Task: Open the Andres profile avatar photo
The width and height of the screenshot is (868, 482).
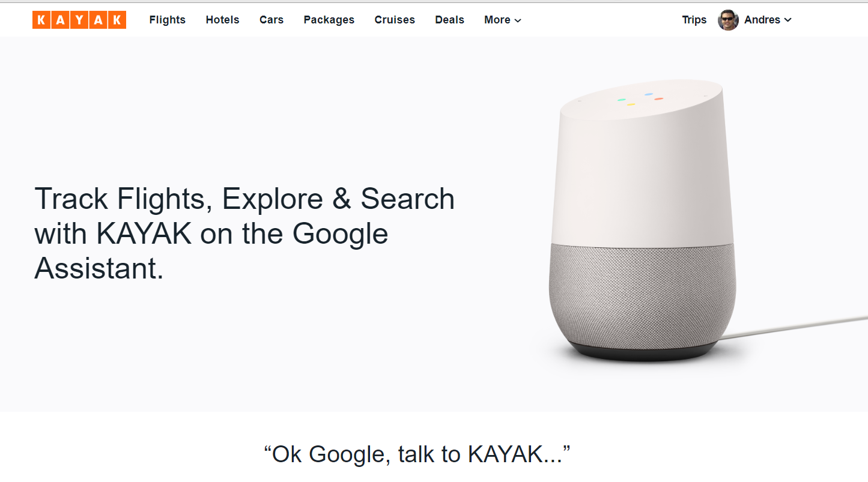Action: (x=728, y=20)
